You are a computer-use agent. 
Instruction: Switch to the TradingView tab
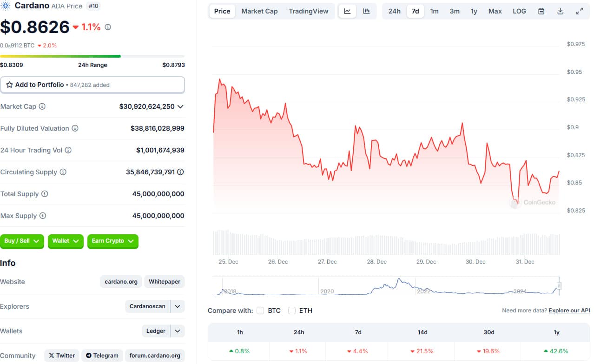pyautogui.click(x=309, y=11)
